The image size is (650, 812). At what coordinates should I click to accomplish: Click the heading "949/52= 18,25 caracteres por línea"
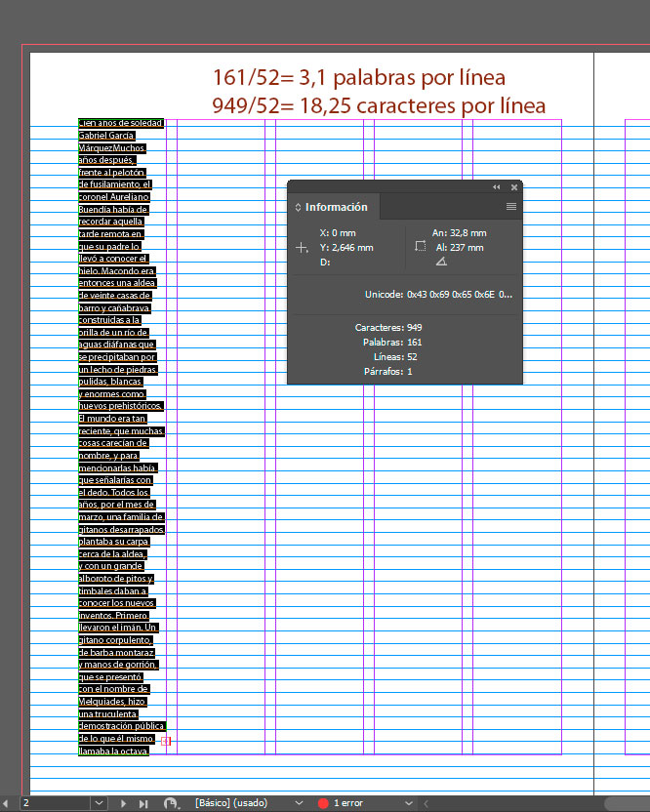[378, 105]
